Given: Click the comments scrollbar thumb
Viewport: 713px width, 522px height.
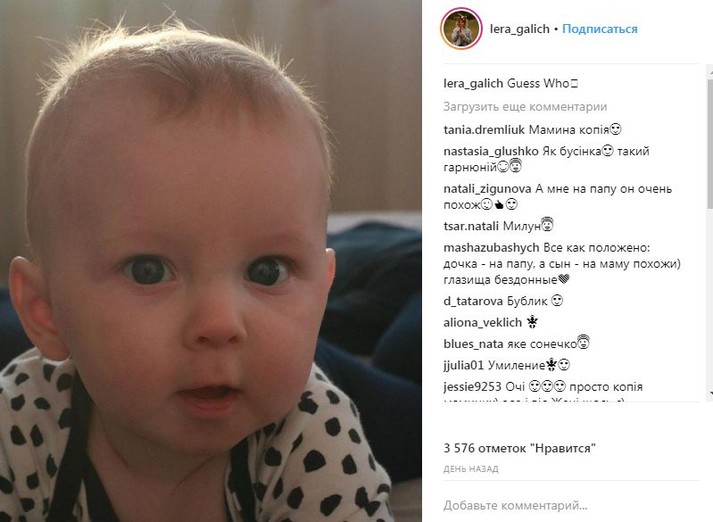Looking at the screenshot, I should (x=710, y=142).
